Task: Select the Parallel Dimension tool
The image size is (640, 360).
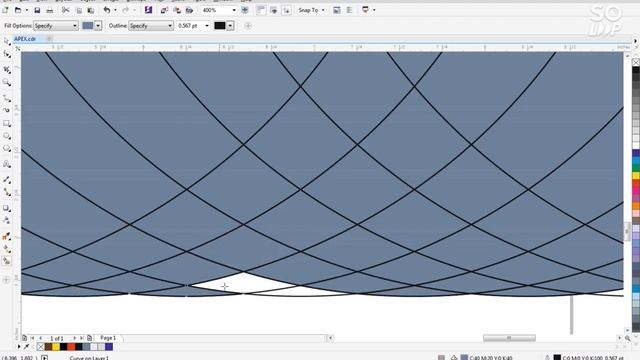Action: [7, 180]
